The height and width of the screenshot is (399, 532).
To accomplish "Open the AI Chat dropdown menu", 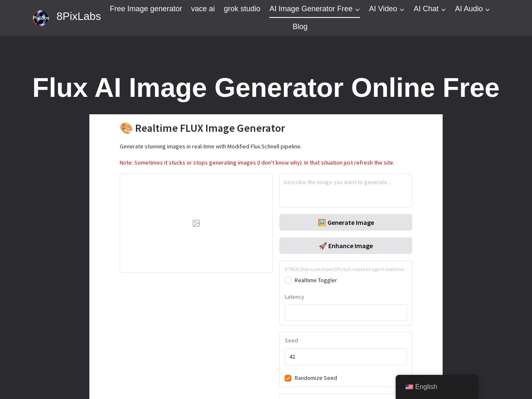I will pyautogui.click(x=429, y=9).
